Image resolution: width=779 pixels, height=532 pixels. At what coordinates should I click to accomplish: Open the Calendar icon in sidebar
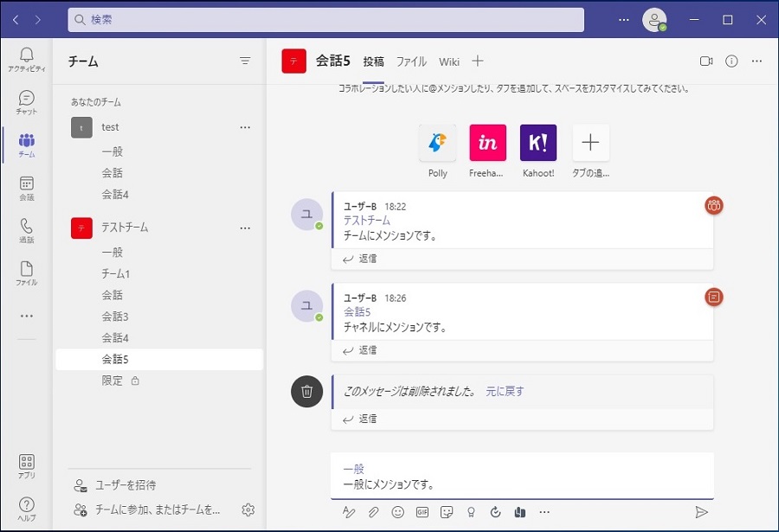[26, 188]
